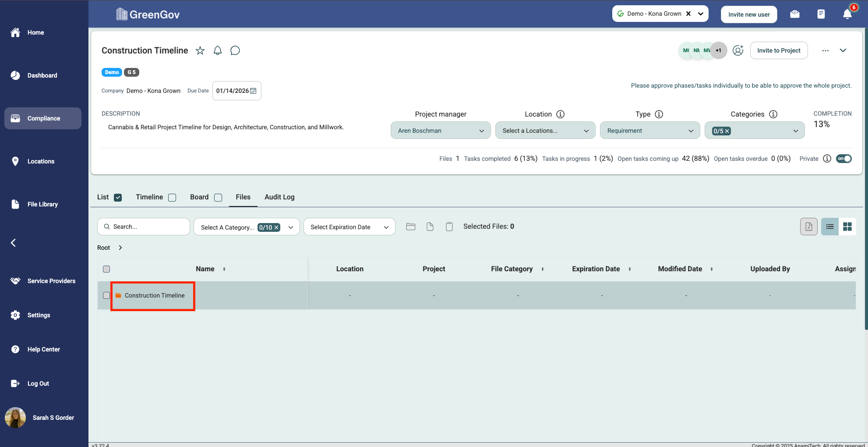
Task: Click the new folder icon in toolbar
Action: [410, 227]
